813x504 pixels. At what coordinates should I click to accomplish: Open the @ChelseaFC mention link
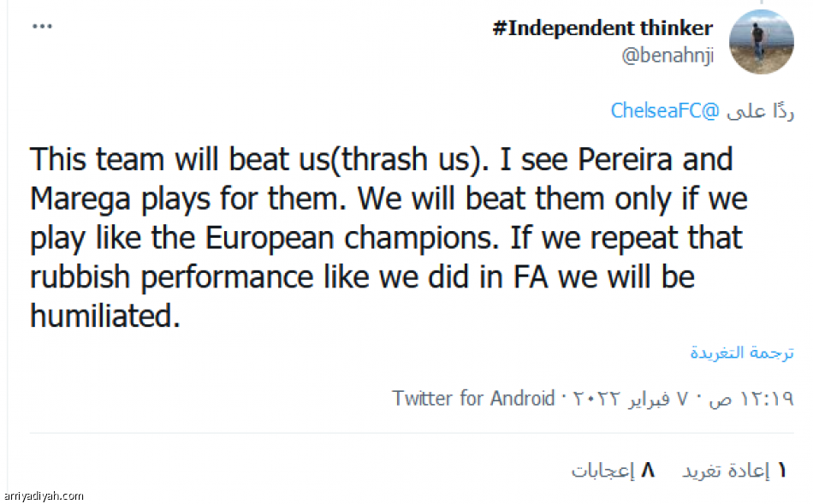pos(666,111)
